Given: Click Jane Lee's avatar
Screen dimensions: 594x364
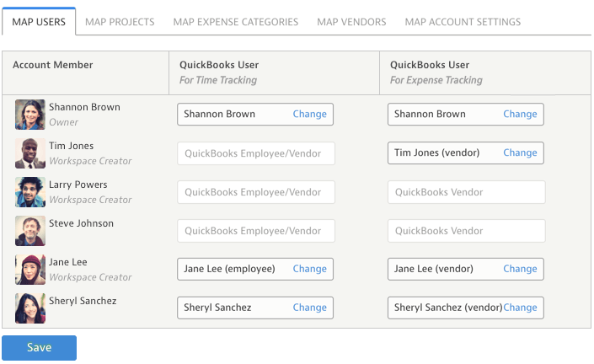Looking at the screenshot, I should pyautogui.click(x=29, y=270).
